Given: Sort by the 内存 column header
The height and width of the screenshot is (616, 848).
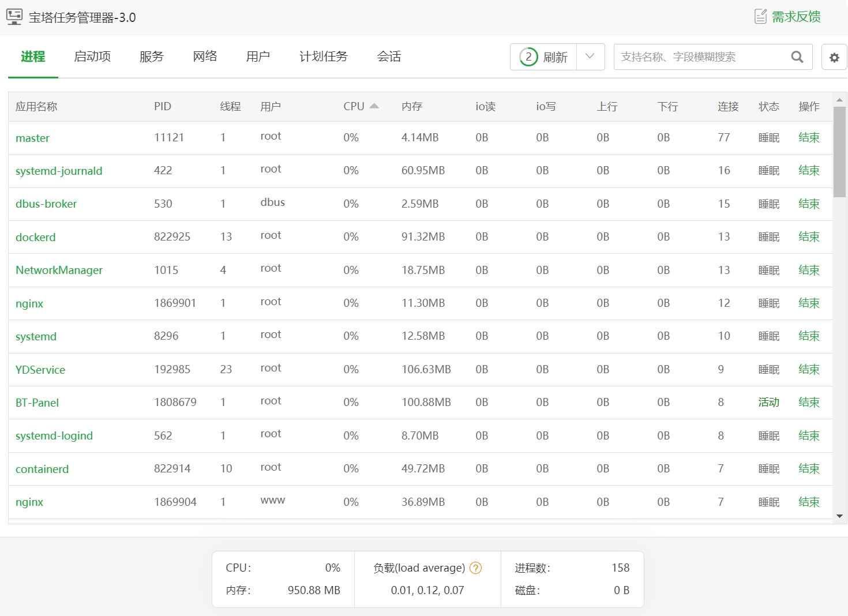Looking at the screenshot, I should click(412, 107).
